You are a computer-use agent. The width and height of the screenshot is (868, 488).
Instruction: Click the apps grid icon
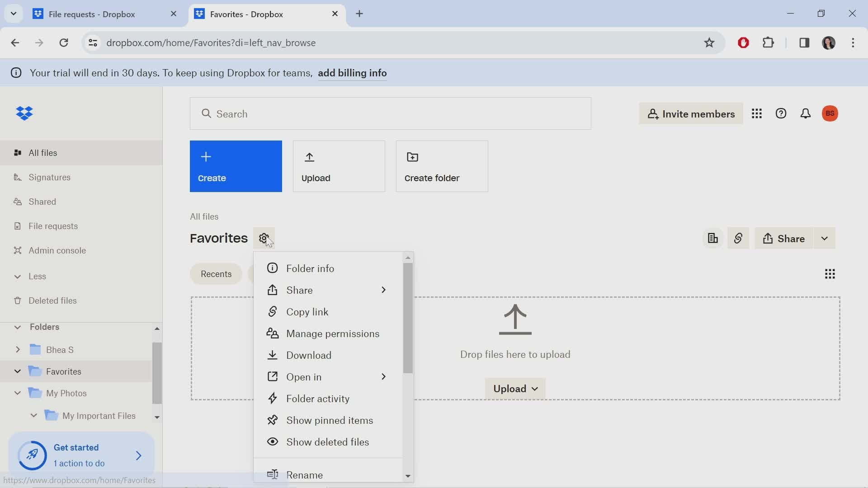coord(756,113)
